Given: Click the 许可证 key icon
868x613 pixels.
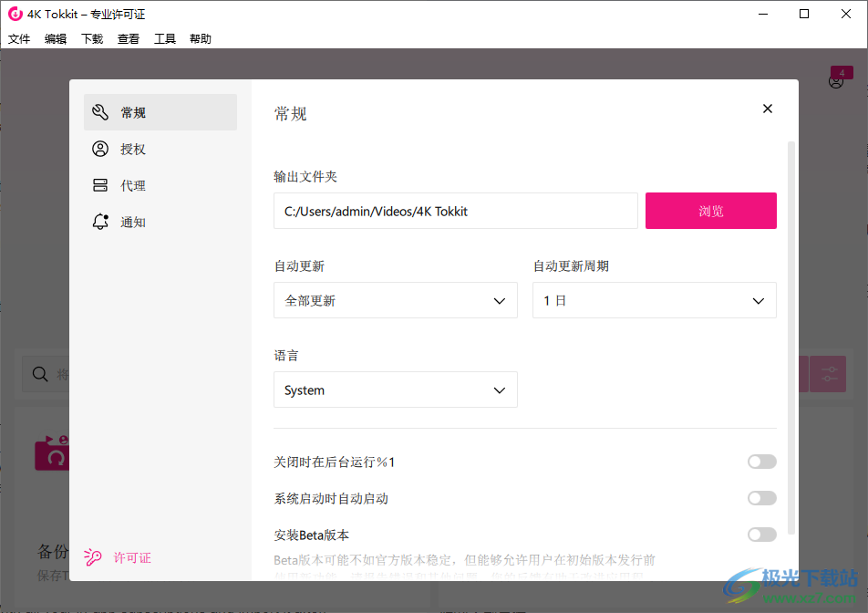Looking at the screenshot, I should tap(92, 557).
